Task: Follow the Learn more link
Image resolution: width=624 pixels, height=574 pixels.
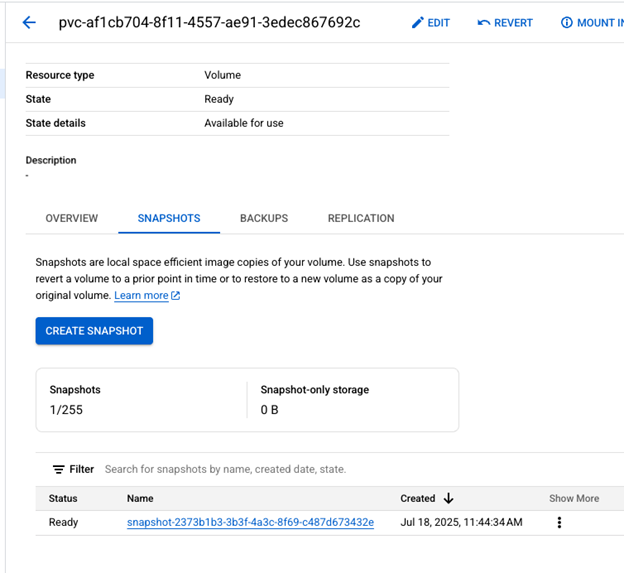Action: coord(141,296)
